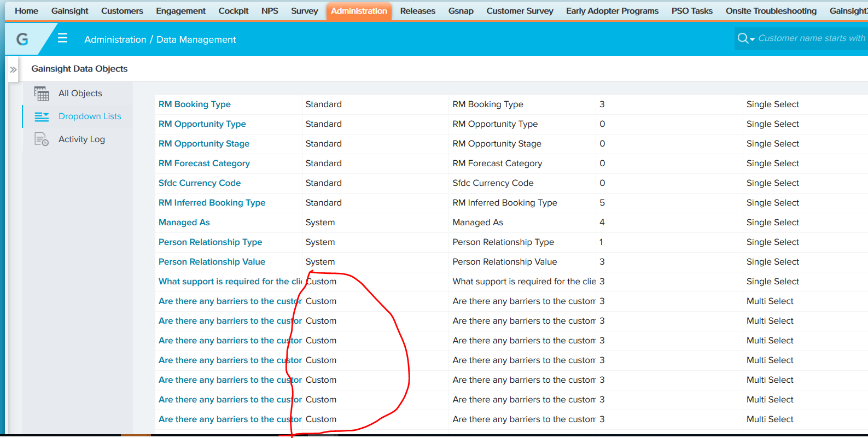Click the Administration breadcrumb link
Screen dimensions: 868x438
coord(115,39)
